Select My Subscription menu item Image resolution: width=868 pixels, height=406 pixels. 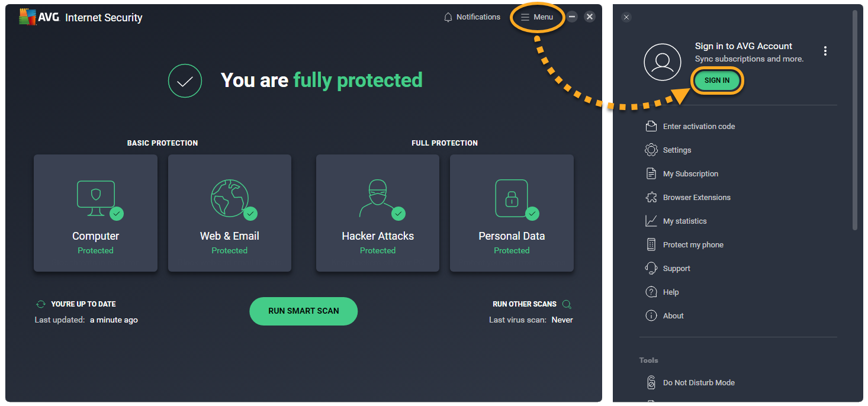pyautogui.click(x=690, y=173)
